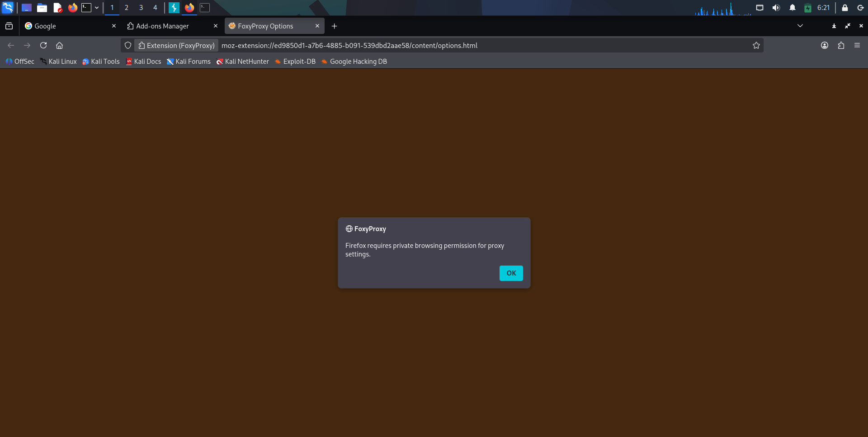868x437 pixels.
Task: Switch to workspace 3
Action: pyautogui.click(x=141, y=8)
